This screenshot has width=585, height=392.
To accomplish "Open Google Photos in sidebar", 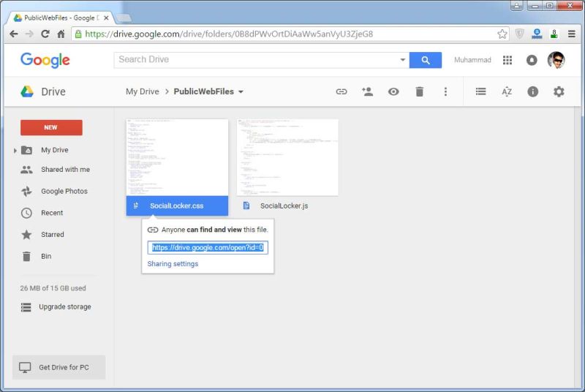I will click(x=64, y=192).
